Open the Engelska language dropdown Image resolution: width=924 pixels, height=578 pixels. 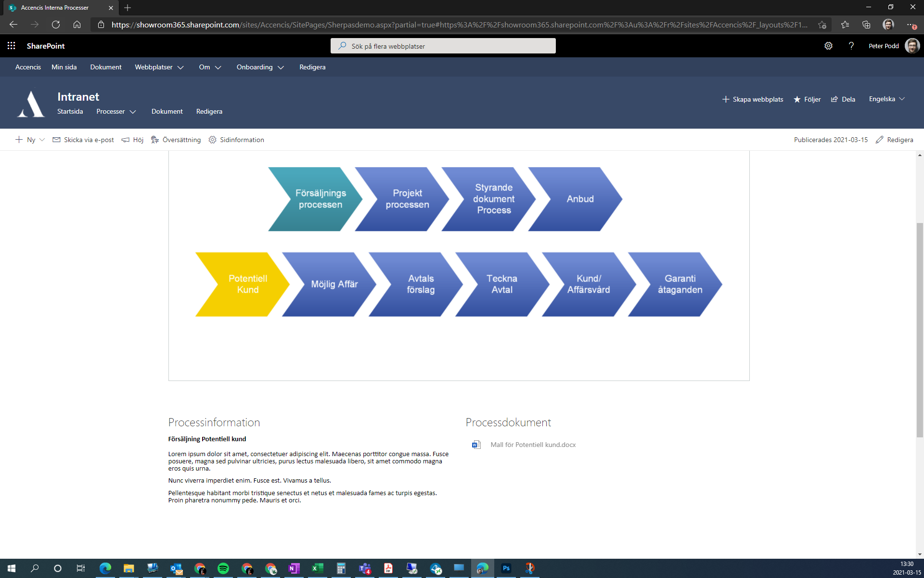[x=886, y=99]
